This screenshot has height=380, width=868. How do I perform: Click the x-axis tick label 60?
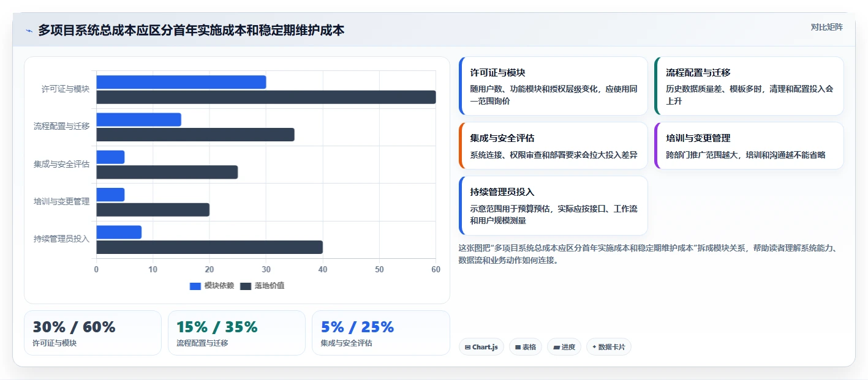coord(436,269)
